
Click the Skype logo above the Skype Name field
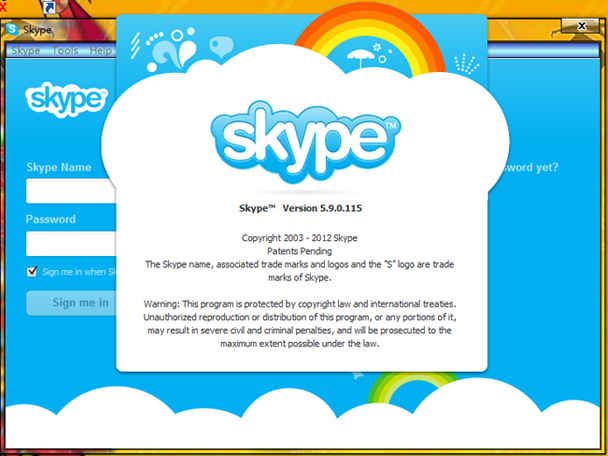click(66, 100)
